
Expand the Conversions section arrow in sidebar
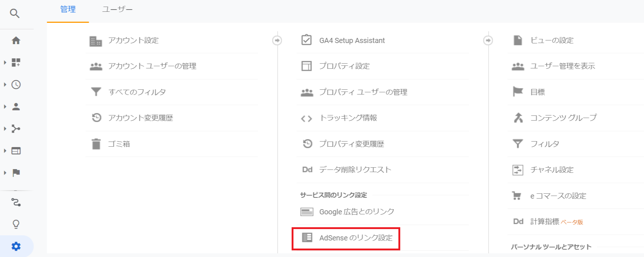pos(5,173)
